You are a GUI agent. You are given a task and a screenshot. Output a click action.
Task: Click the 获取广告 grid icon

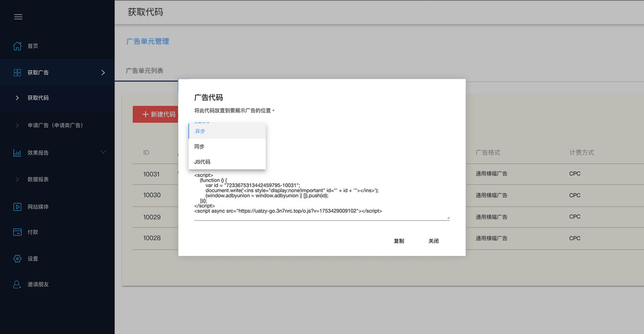(17, 72)
